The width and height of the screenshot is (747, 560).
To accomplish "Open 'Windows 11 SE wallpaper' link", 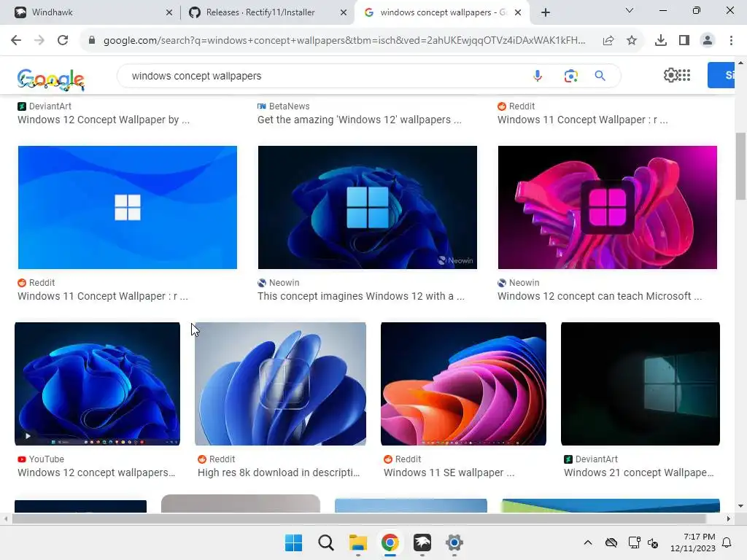I will click(x=449, y=472).
